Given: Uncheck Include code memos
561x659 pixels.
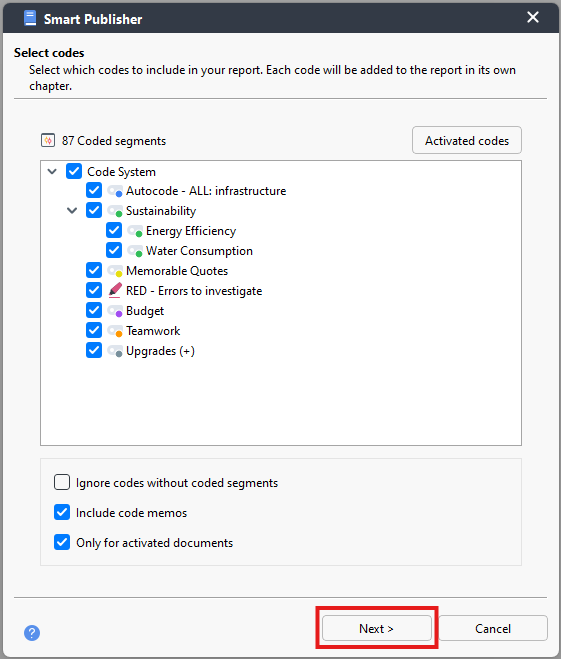Looking at the screenshot, I should point(62,512).
